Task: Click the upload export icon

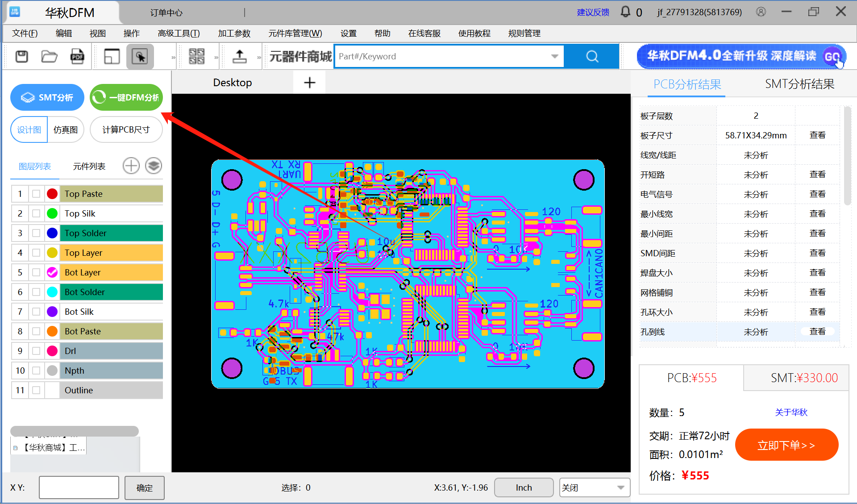Action: (x=240, y=56)
